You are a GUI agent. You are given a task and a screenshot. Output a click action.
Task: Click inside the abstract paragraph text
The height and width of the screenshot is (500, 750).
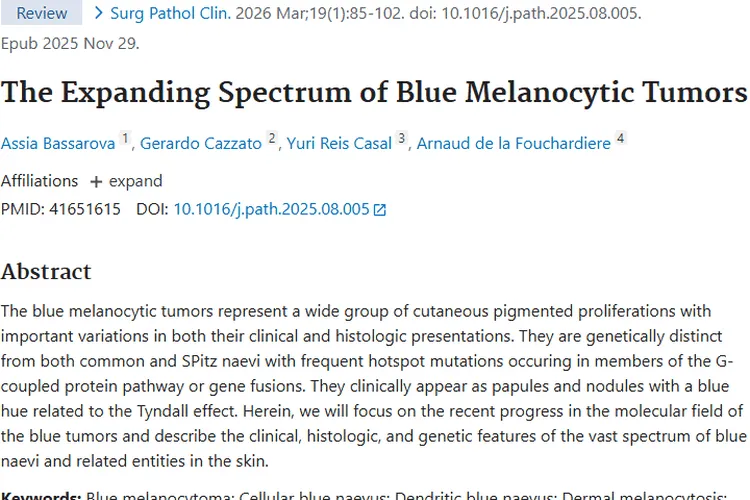pos(370,385)
